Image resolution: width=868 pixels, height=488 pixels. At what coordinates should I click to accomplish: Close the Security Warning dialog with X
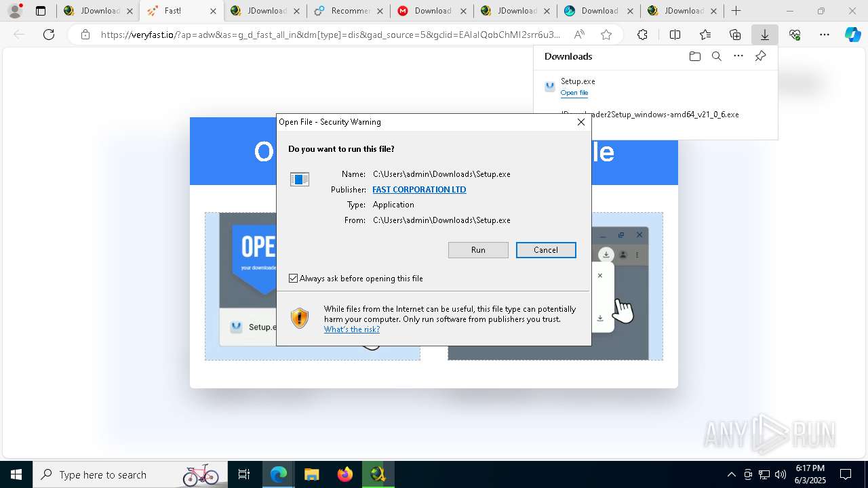(x=581, y=122)
